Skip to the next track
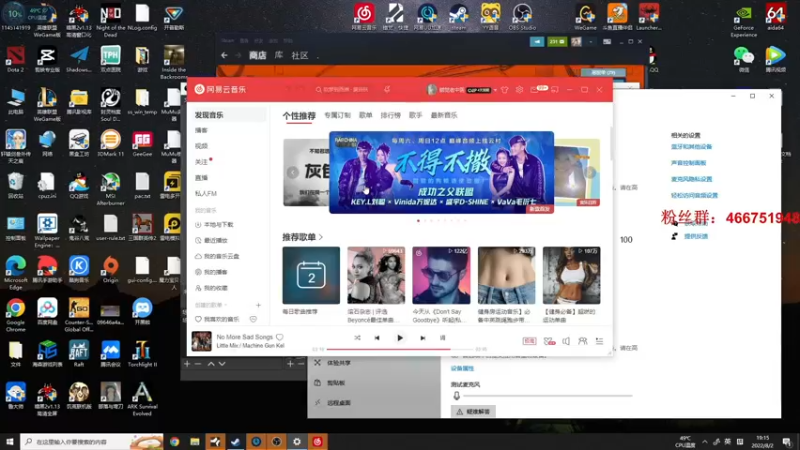Image resolution: width=800 pixels, height=450 pixels. click(422, 338)
